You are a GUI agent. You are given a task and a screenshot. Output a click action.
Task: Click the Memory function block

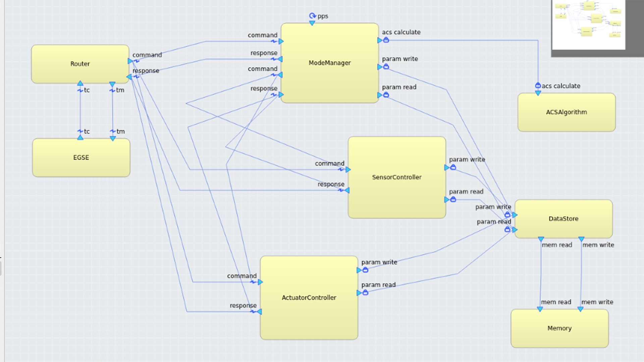point(559,328)
